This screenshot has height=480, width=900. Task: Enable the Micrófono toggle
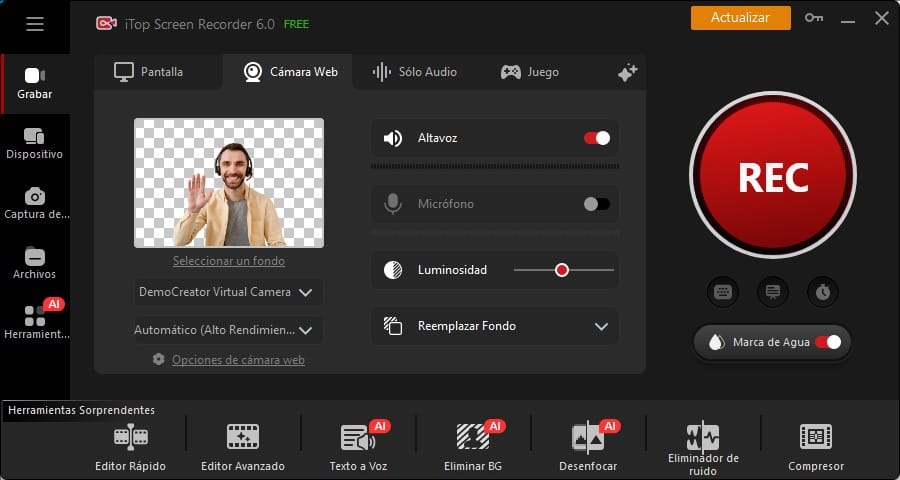pos(596,204)
